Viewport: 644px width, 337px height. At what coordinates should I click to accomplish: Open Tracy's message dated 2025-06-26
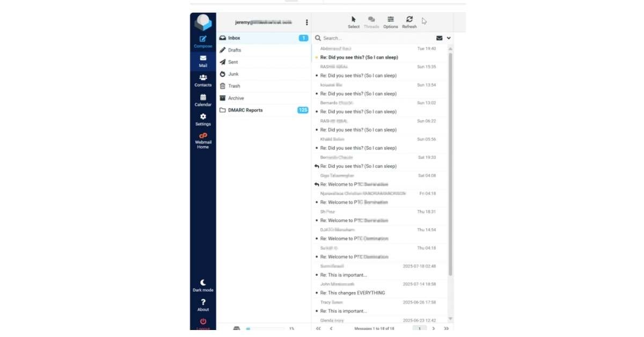[x=378, y=307]
